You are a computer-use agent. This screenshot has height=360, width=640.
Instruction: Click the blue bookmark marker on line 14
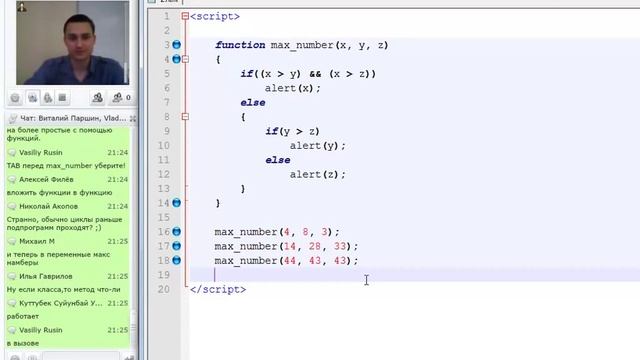click(x=176, y=203)
